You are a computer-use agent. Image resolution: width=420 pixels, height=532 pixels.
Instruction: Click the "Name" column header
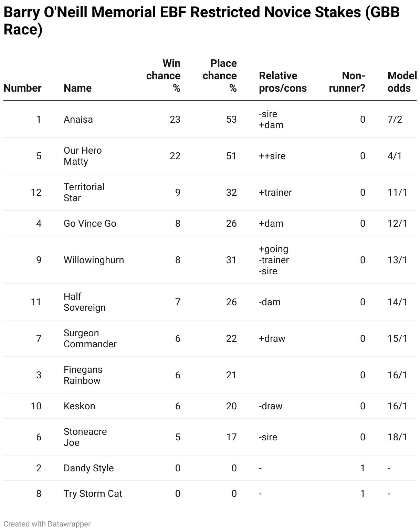[77, 88]
